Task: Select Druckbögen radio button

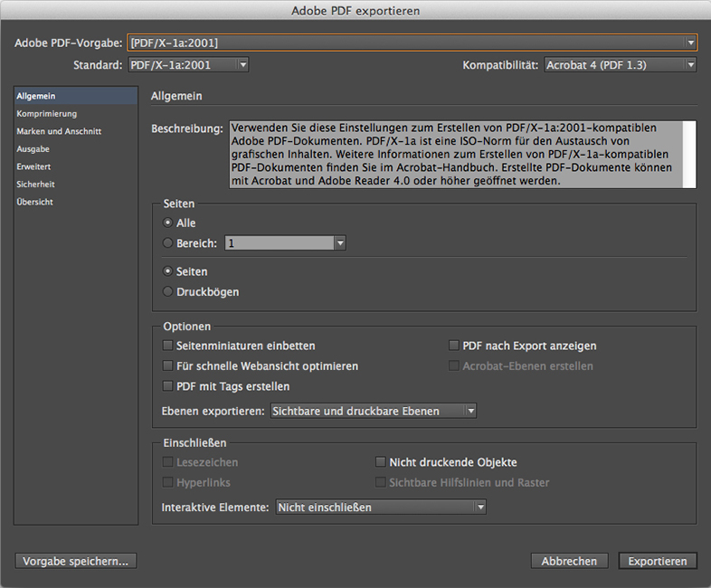Action: coord(167,292)
